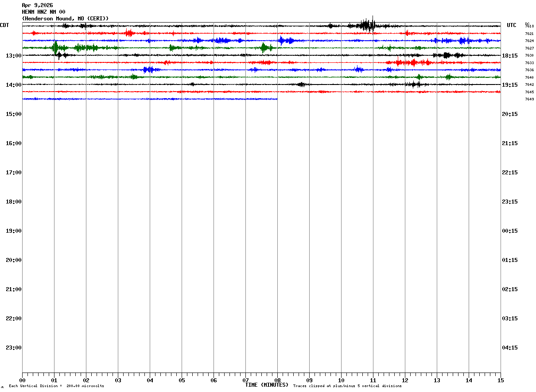Click minute '12' on the time axis
Image resolution: width=536 pixels, height=392 pixels.
pyautogui.click(x=405, y=380)
